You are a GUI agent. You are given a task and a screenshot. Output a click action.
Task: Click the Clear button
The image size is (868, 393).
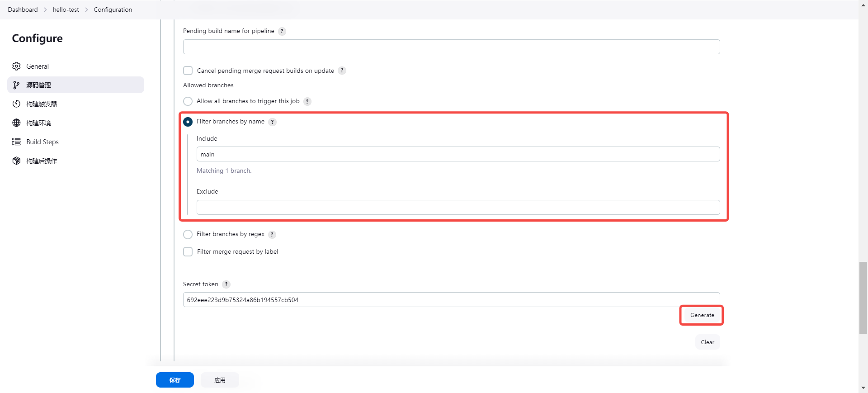[707, 342]
